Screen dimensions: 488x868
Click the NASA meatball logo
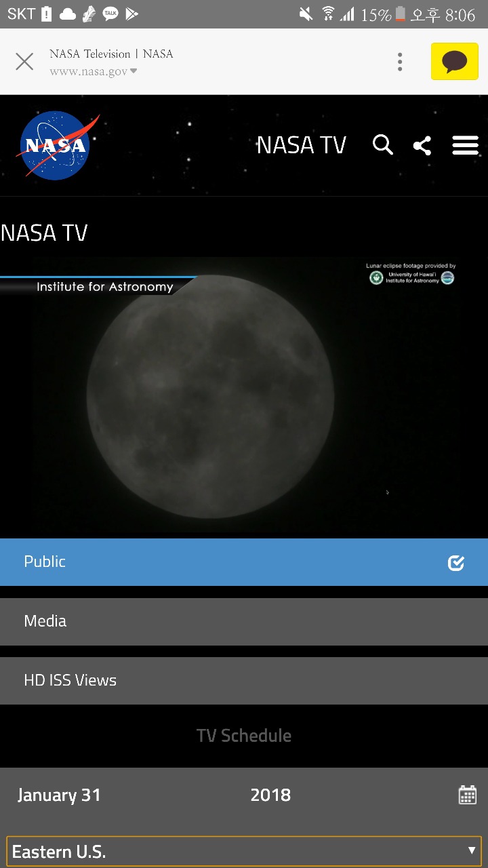click(x=57, y=145)
